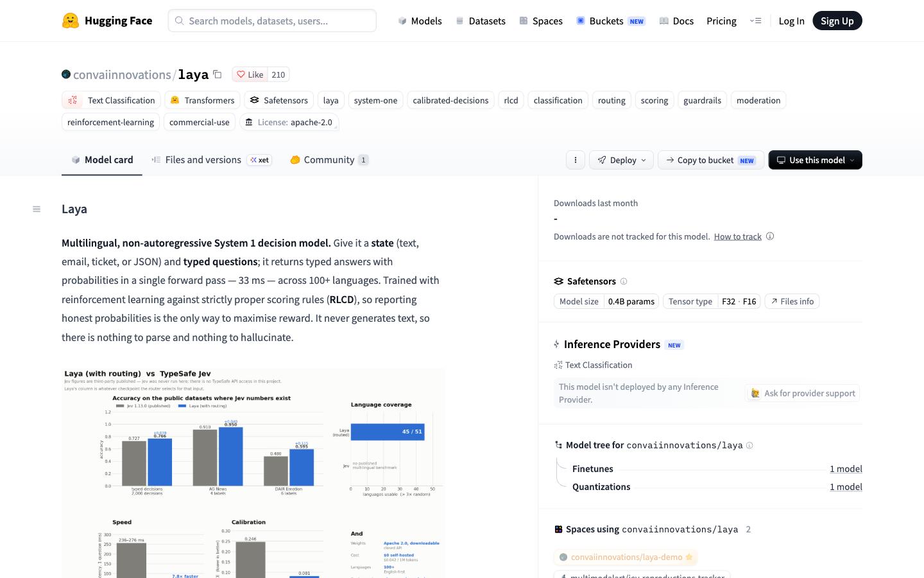The height and width of the screenshot is (578, 924).
Task: Open the more options three-dot menu
Action: 576,160
